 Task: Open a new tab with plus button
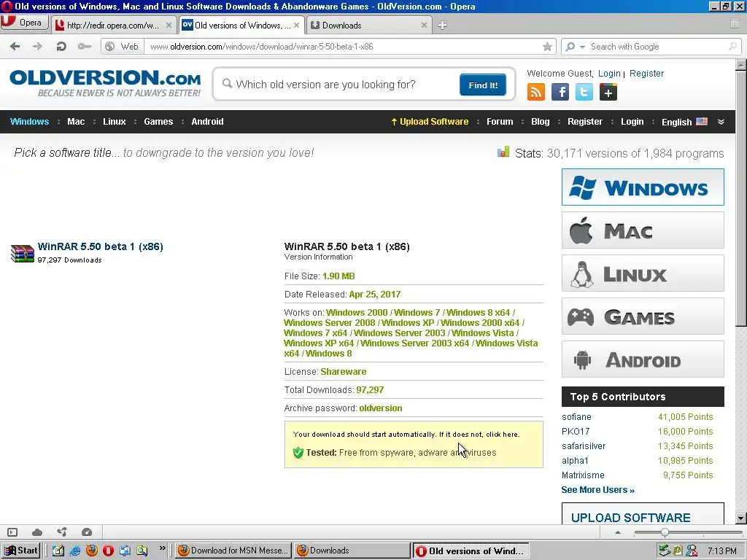coord(442,26)
